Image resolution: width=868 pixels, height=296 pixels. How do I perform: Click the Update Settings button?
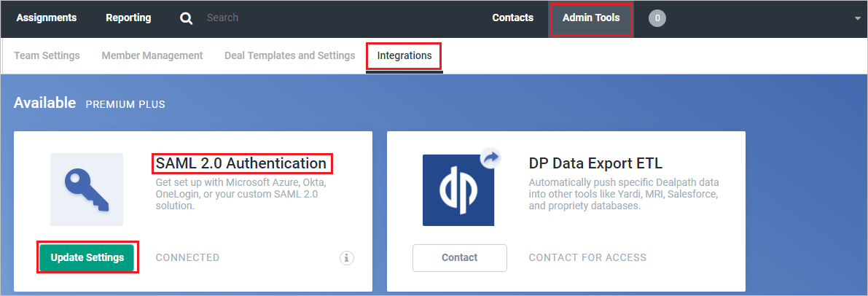tap(87, 257)
